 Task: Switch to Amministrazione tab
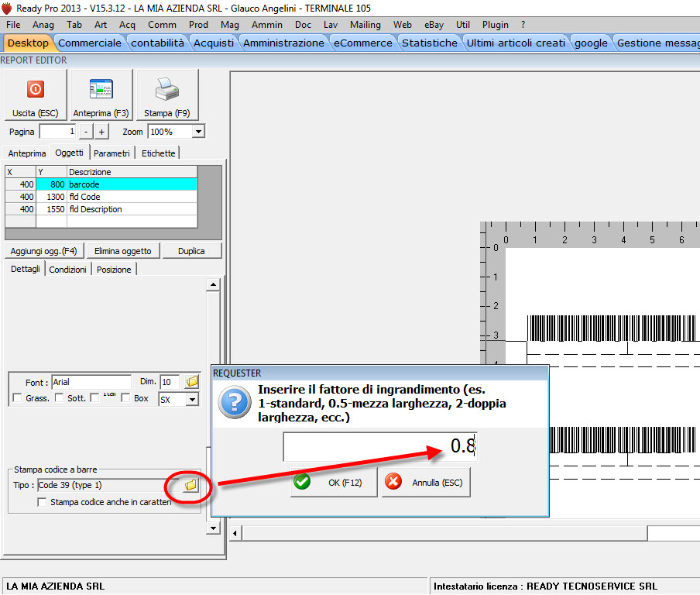[x=283, y=43]
